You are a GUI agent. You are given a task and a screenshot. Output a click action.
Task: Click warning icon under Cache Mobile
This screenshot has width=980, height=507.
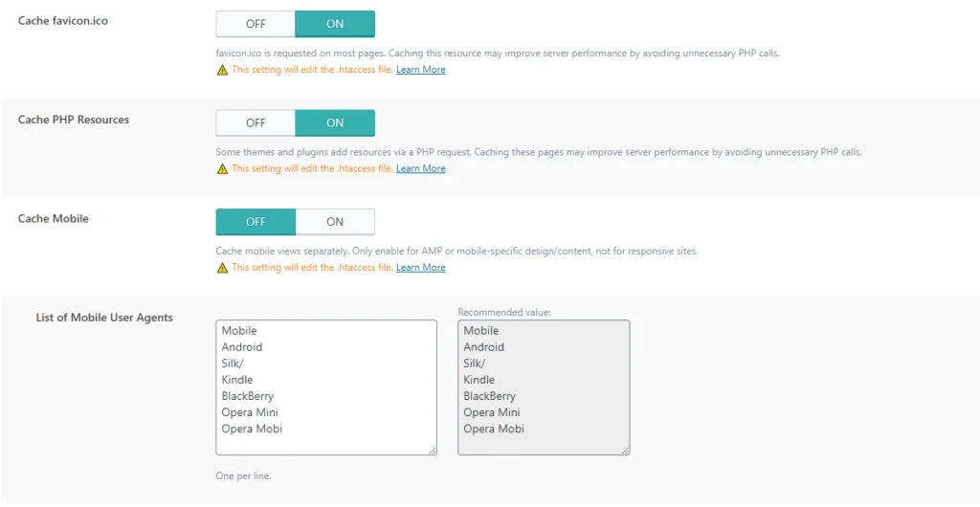(x=222, y=268)
